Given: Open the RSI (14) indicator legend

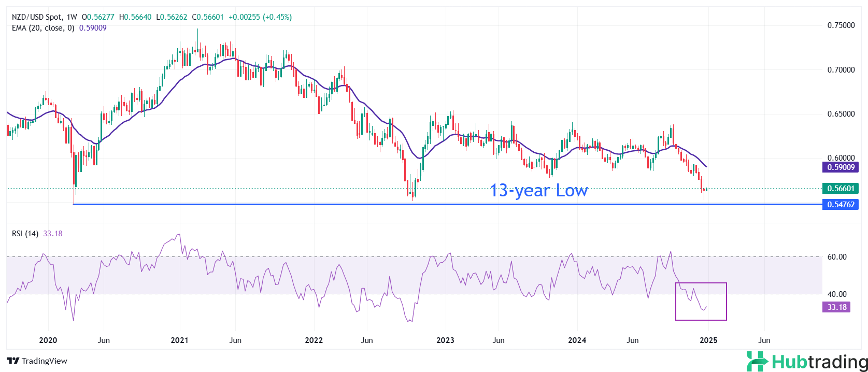Looking at the screenshot, I should click(x=25, y=234).
